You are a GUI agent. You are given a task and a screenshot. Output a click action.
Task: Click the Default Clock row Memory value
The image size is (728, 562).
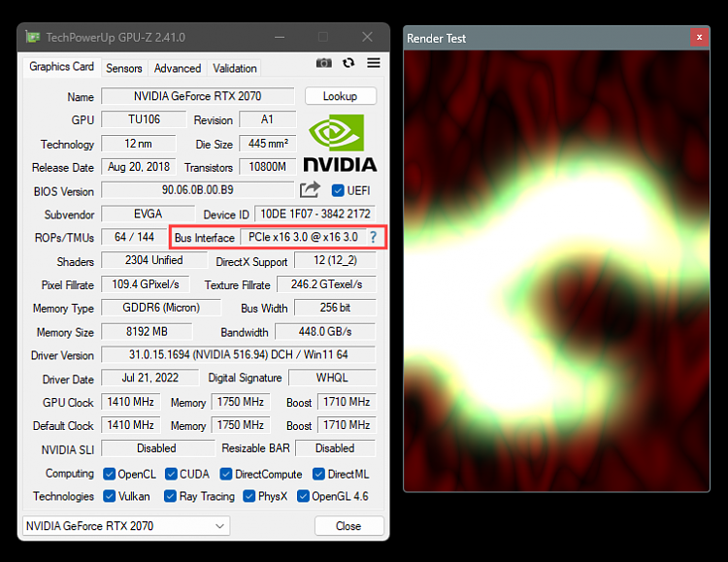241,425
